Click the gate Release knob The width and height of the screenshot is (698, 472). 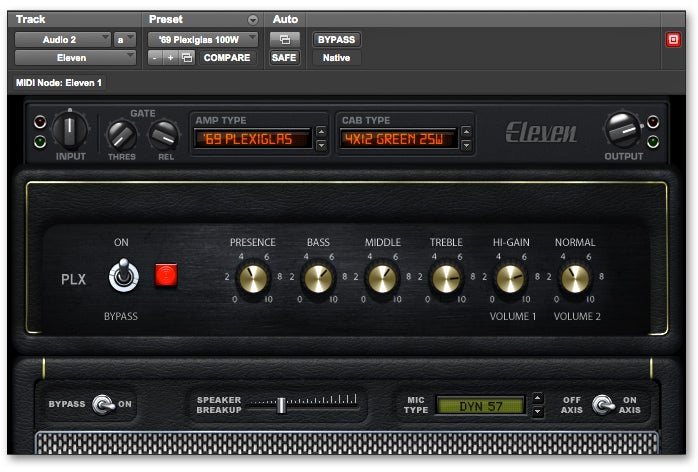pyautogui.click(x=163, y=134)
